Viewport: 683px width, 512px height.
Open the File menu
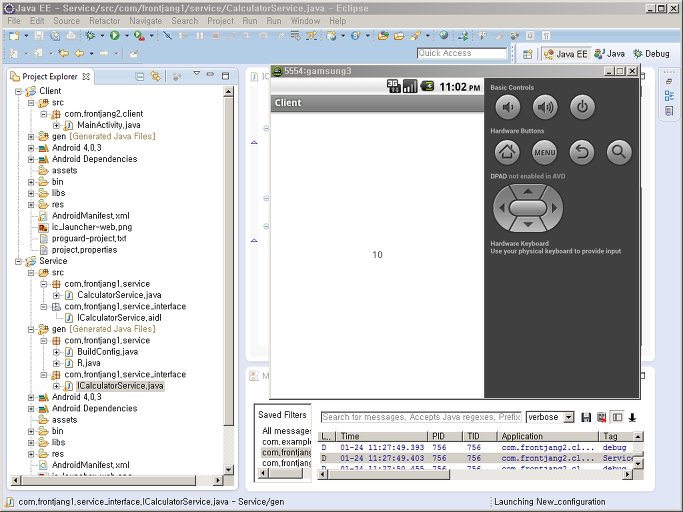[14, 21]
